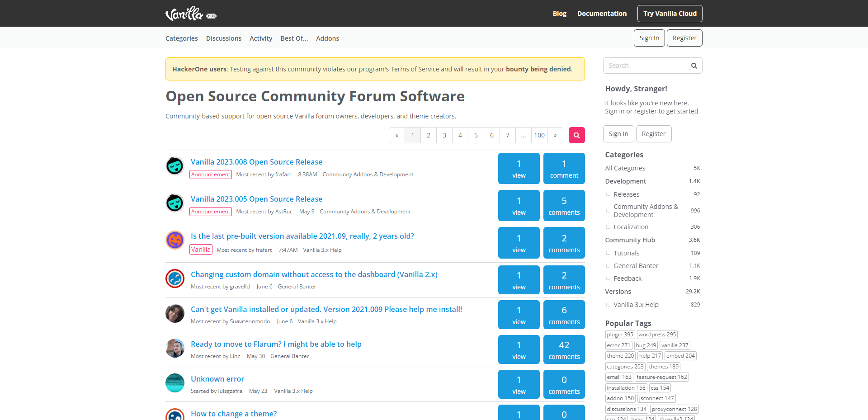The image size is (868, 420).
Task: Open frafart's avatar on Vanilla 2023.008 release
Action: [175, 166]
